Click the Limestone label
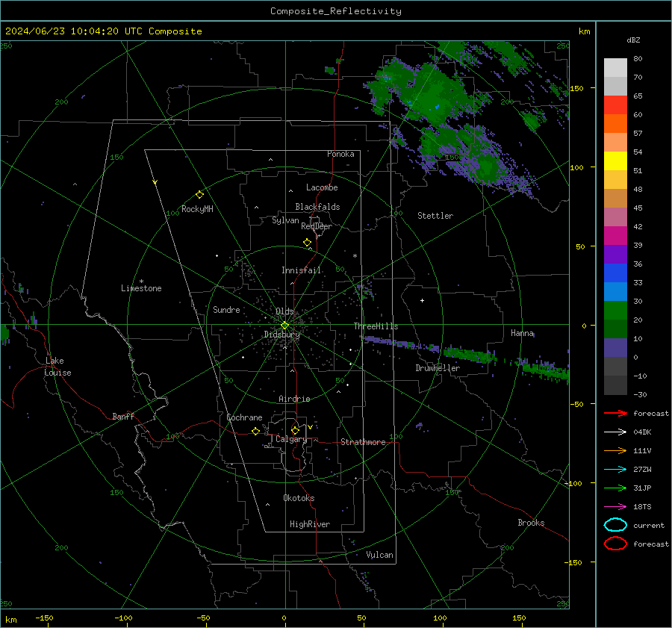Screen dimensions: 672x628 (x=141, y=288)
